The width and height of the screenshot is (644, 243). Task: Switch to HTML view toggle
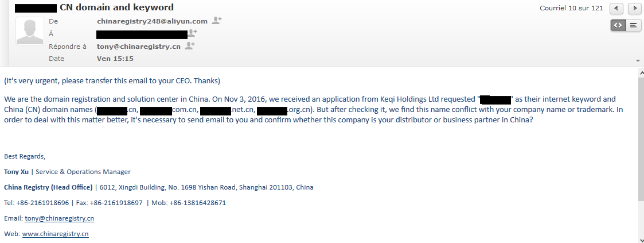point(618,25)
